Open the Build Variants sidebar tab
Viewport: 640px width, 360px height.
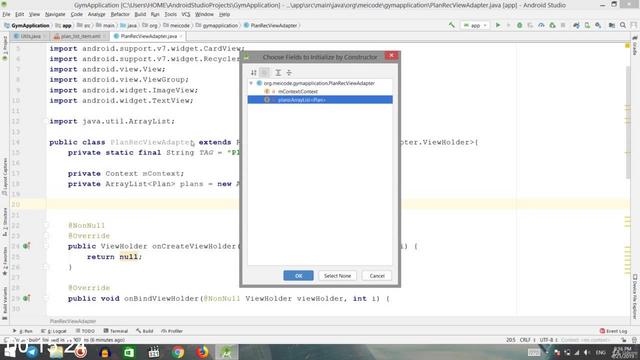[5, 303]
